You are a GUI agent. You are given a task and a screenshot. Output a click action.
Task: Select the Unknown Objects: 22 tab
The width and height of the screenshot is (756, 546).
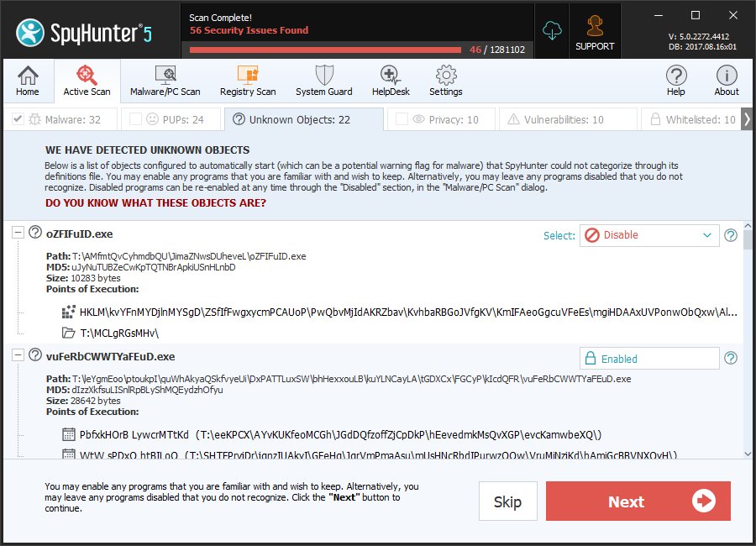[x=304, y=119]
